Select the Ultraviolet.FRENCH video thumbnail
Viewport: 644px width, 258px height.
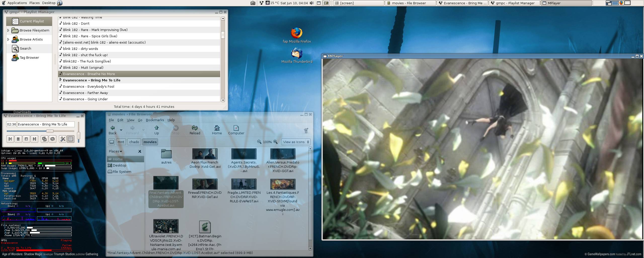coord(166,226)
